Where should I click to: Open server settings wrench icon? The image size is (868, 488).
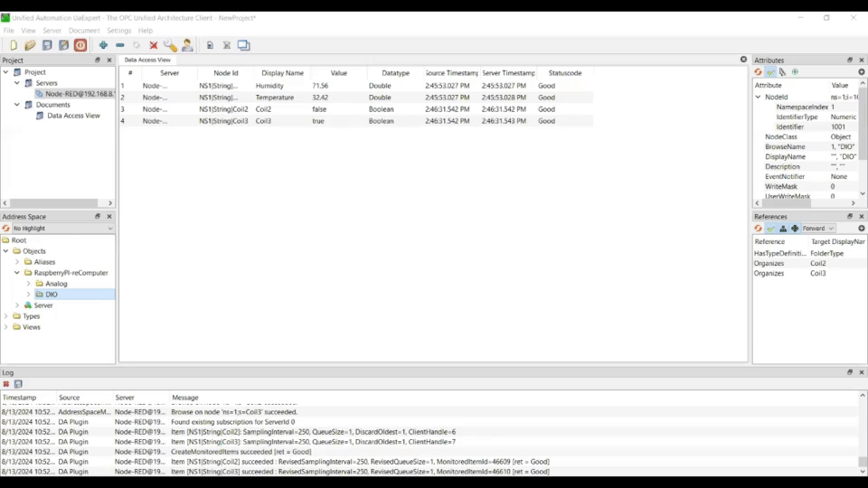click(x=170, y=45)
